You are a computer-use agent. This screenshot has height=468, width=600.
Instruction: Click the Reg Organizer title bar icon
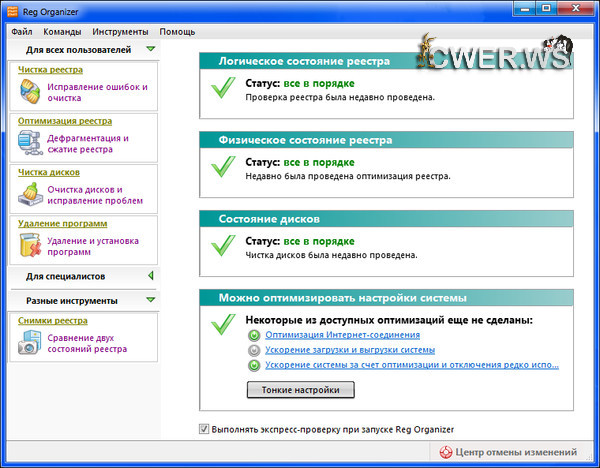click(x=13, y=10)
